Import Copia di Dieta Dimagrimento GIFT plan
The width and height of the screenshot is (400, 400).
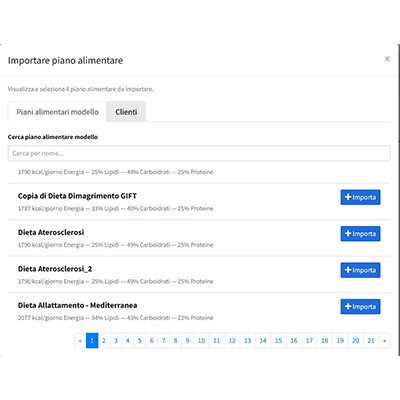tap(360, 197)
